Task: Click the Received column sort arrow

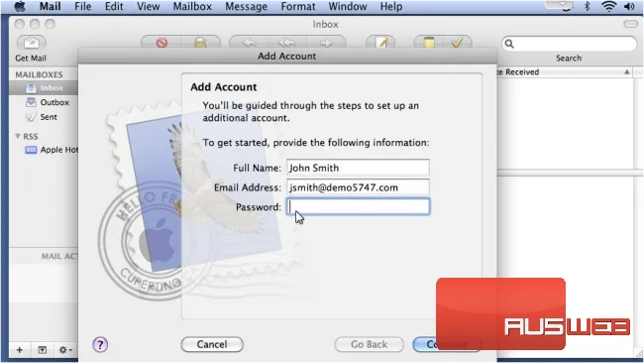Action: (627, 72)
